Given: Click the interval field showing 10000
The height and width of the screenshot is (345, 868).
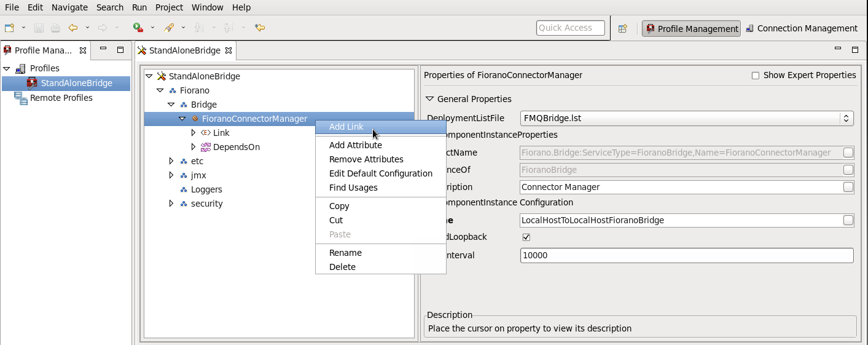Looking at the screenshot, I should click(686, 255).
